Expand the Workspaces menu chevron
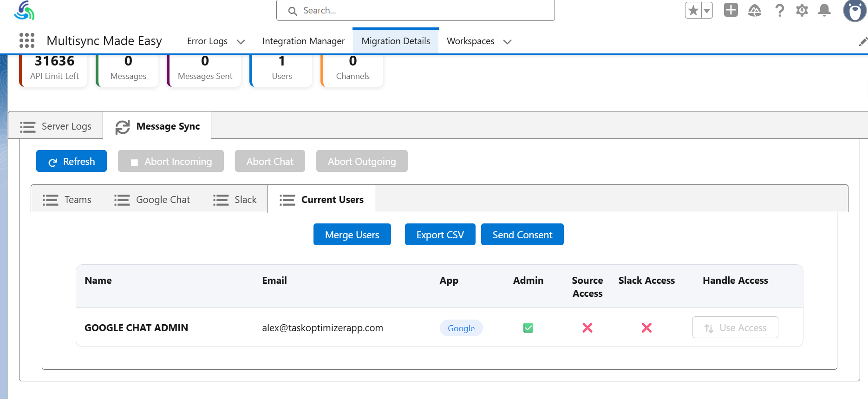This screenshot has width=868, height=399. coord(507,42)
